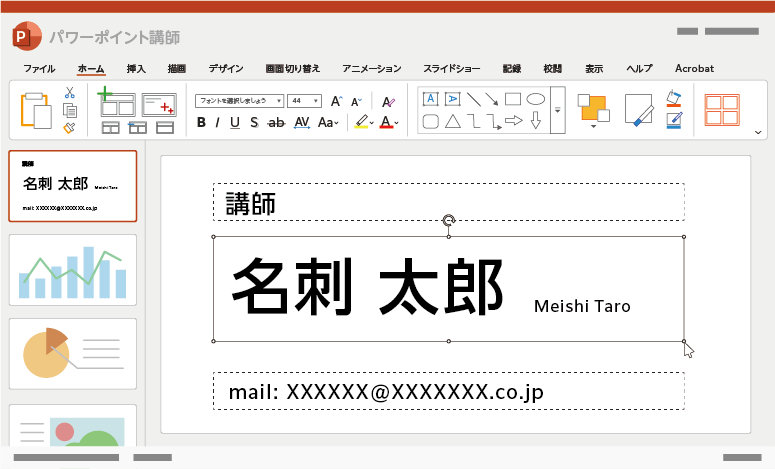Select the text box shape tool

430,99
